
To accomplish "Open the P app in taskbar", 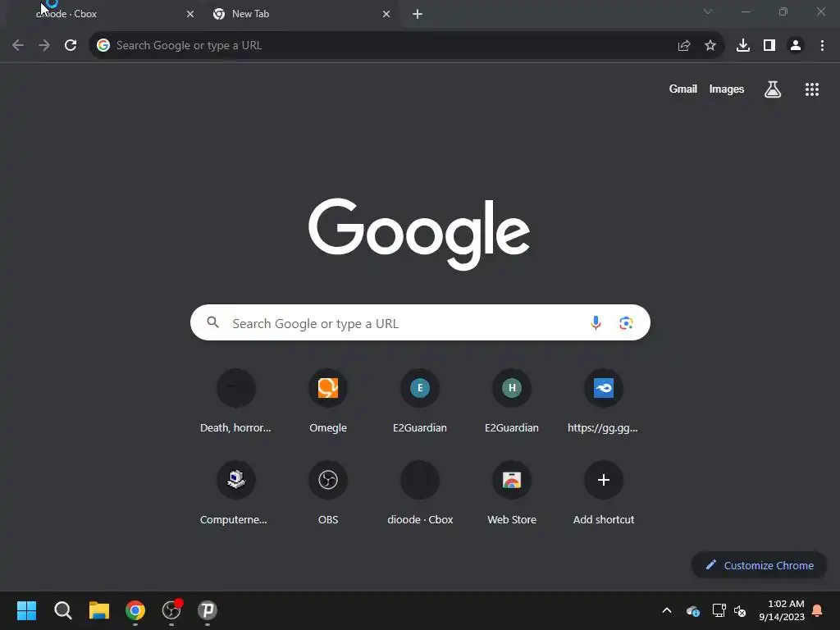I will pyautogui.click(x=208, y=610).
